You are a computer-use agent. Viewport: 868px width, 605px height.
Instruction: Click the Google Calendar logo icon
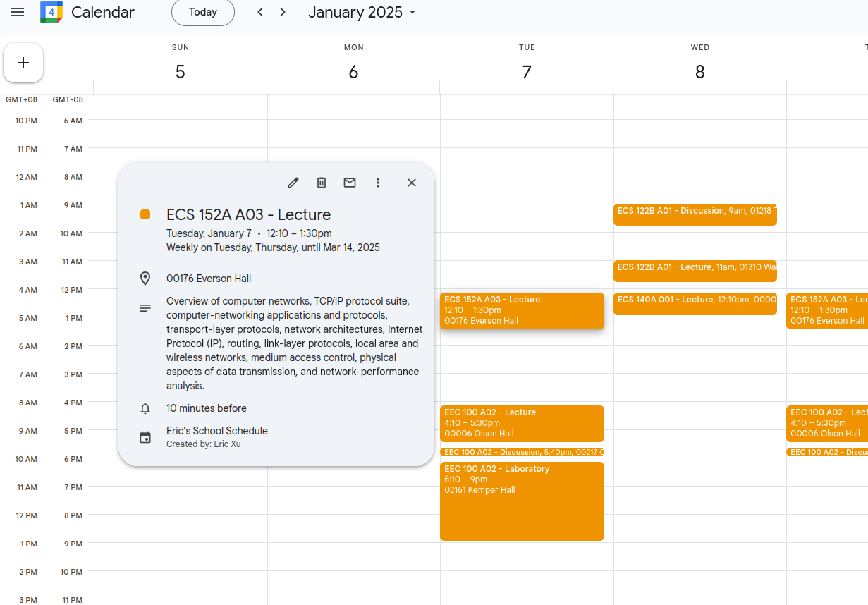51,12
